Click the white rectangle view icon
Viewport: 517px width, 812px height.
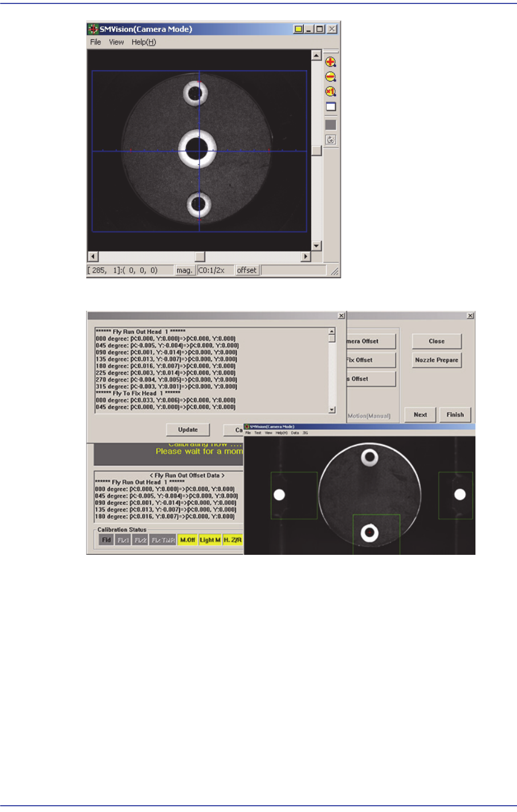tap(331, 107)
